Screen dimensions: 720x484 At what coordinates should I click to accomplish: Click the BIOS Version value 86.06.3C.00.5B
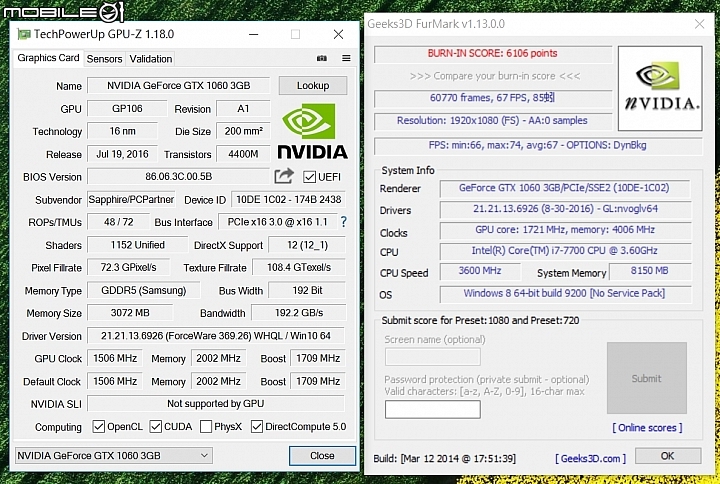(179, 176)
